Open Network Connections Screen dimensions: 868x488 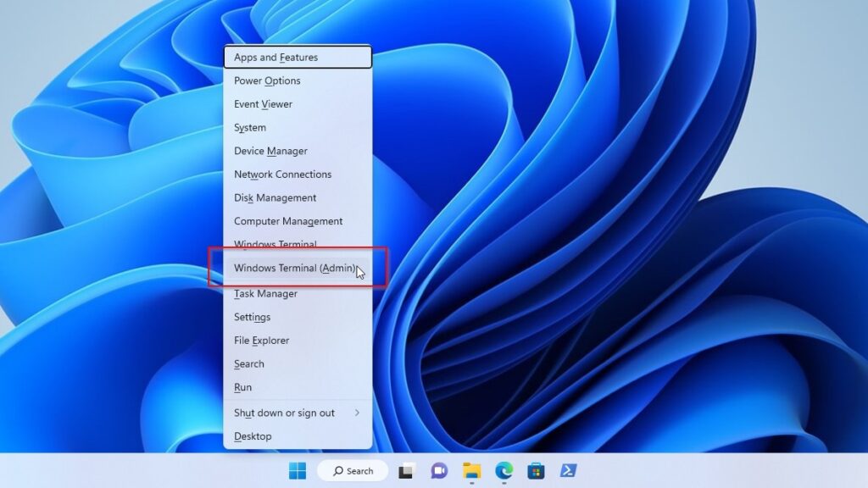point(298,175)
